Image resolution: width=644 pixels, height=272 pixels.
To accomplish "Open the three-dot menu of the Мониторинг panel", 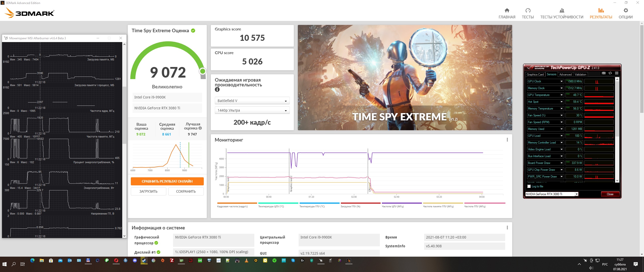I will [x=507, y=140].
